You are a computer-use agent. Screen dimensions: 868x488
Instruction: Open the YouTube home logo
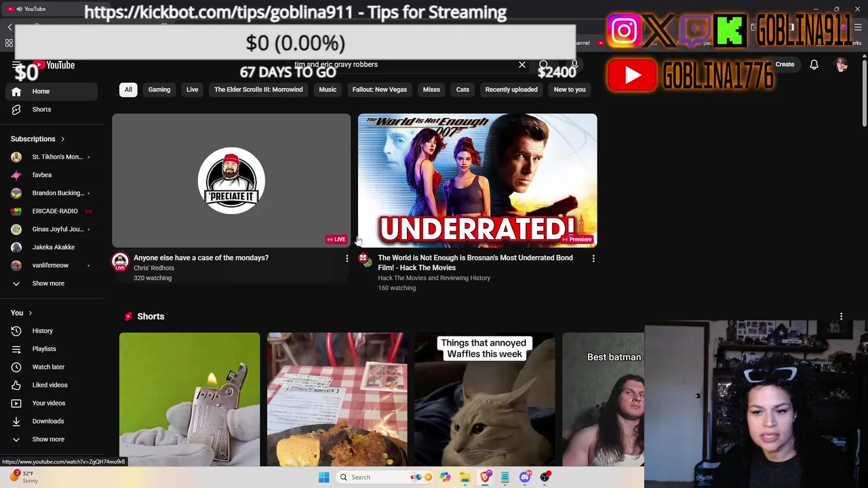54,65
